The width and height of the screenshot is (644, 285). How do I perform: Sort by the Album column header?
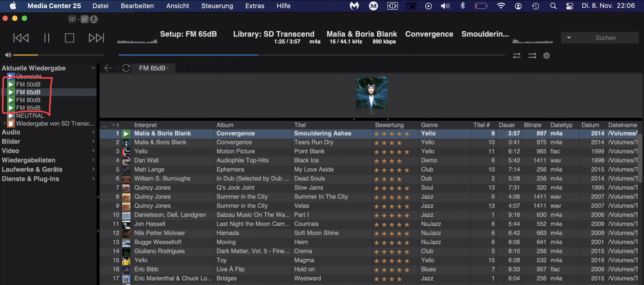point(225,125)
